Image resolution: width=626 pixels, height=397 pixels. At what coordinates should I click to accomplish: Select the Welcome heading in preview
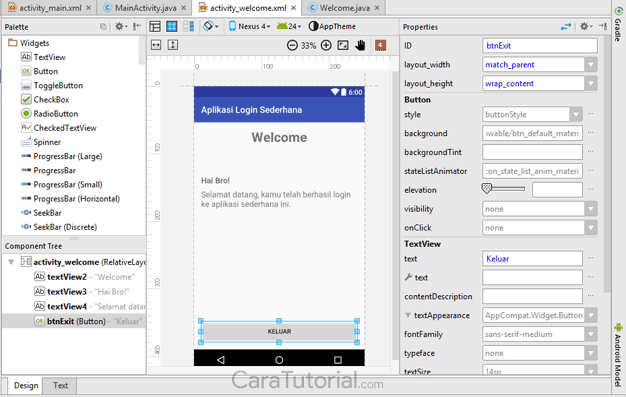[x=279, y=137]
